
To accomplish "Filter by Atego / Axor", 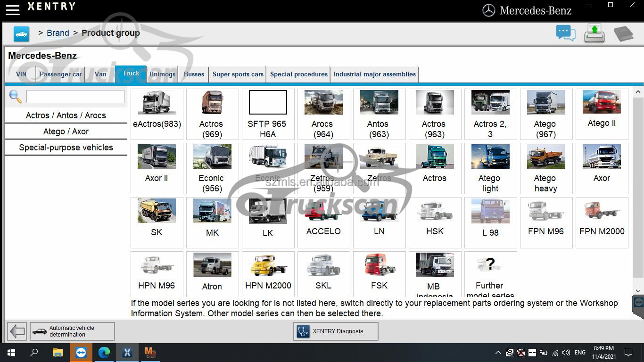I will [x=66, y=132].
